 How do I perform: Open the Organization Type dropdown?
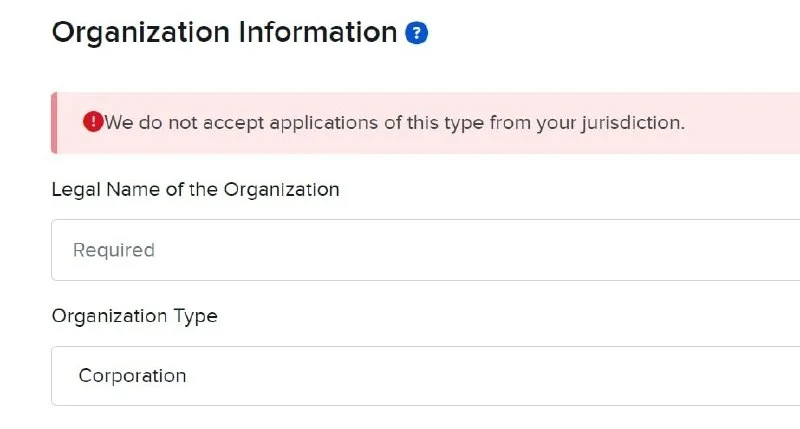(x=426, y=376)
